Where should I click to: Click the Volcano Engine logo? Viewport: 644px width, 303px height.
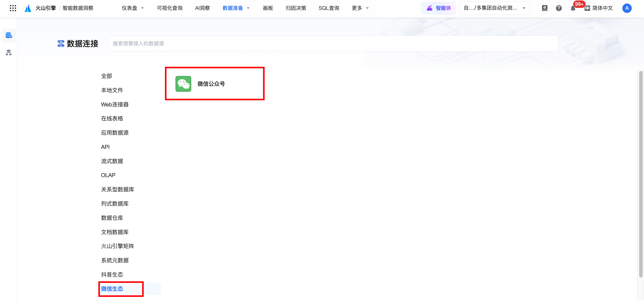click(x=28, y=8)
